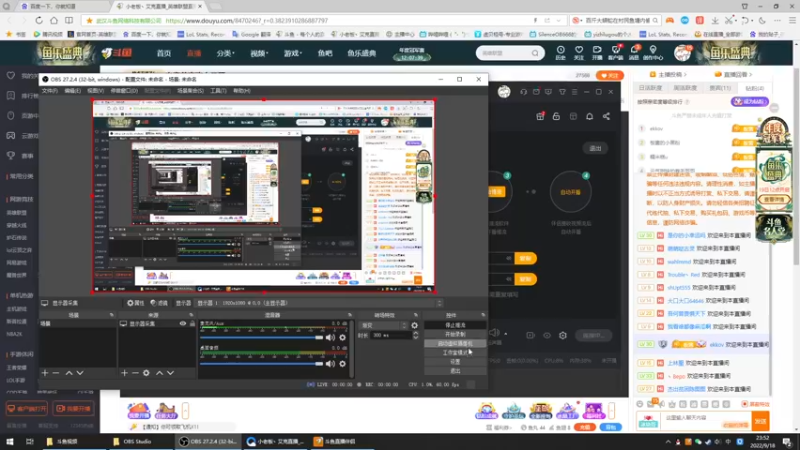Open 停靠窗口(D) menu in OBS
800x450 pixels.
click(124, 91)
